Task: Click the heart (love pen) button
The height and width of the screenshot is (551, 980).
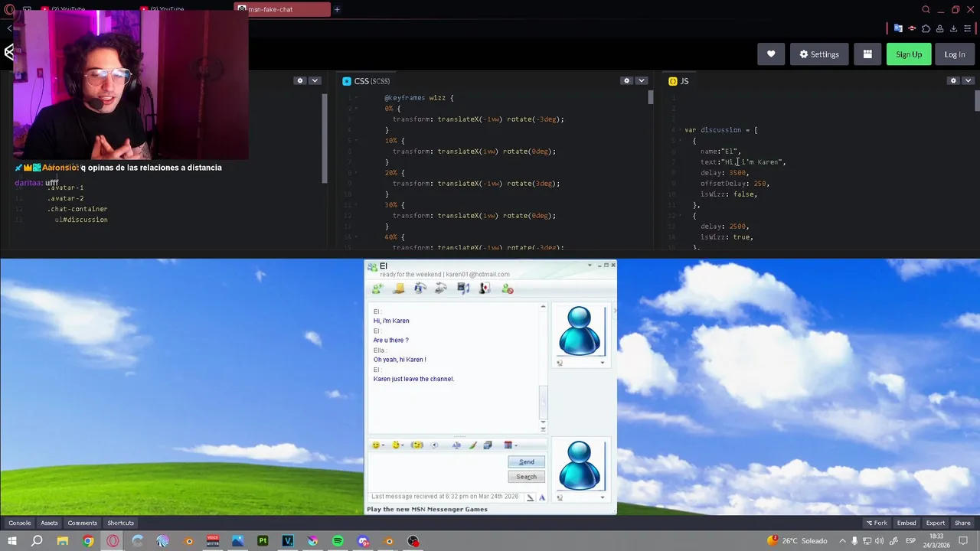Action: point(771,54)
